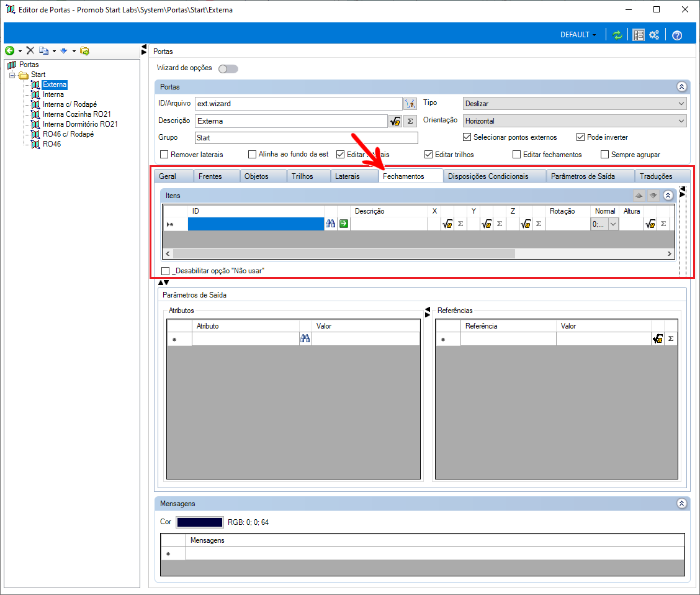Open formula editor icon beside Descrição field
The height and width of the screenshot is (595, 700).
coord(395,121)
